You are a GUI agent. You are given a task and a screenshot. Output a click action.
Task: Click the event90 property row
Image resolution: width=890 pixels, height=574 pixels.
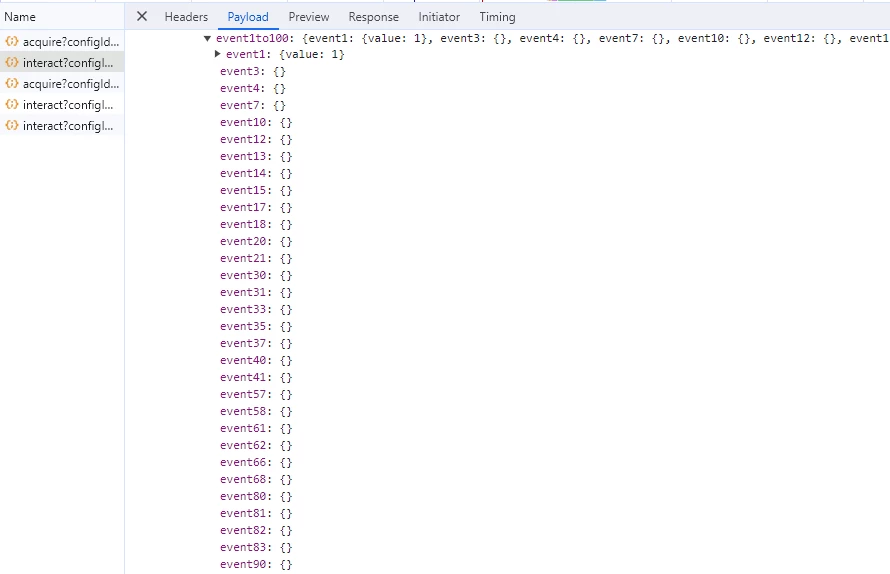click(256, 565)
